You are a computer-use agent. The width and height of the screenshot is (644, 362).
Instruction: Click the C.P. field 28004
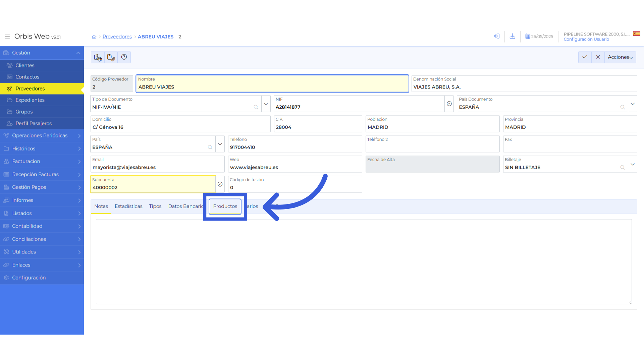318,124
